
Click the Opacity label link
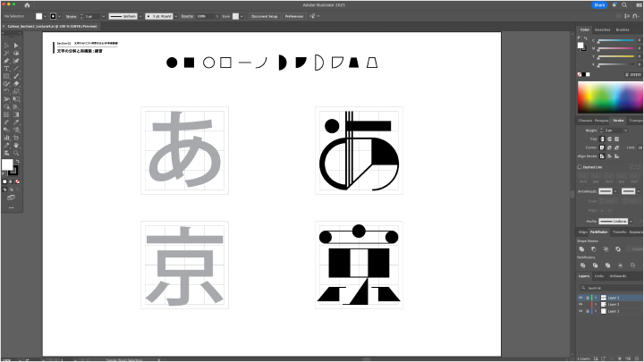point(187,16)
